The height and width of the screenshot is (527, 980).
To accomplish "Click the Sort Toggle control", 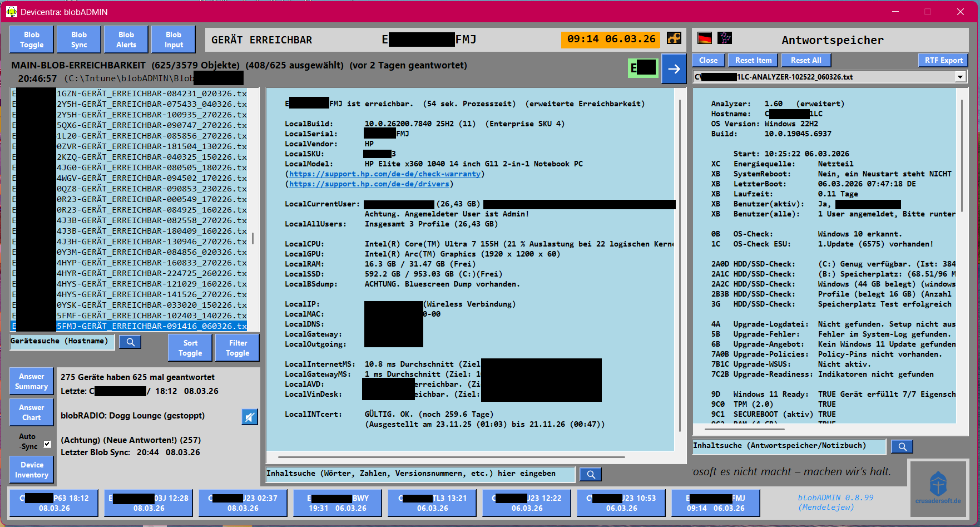I will pyautogui.click(x=190, y=347).
